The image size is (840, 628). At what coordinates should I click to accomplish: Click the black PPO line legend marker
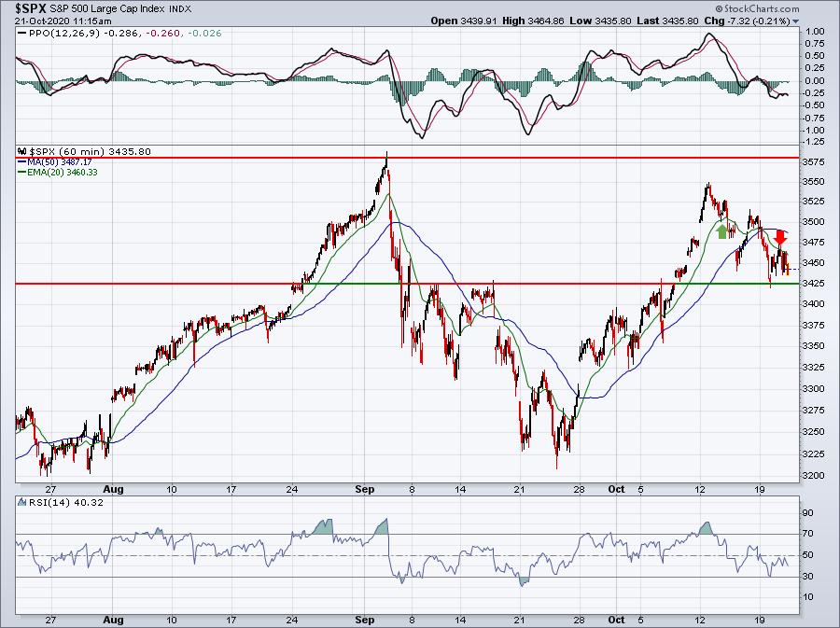point(21,34)
